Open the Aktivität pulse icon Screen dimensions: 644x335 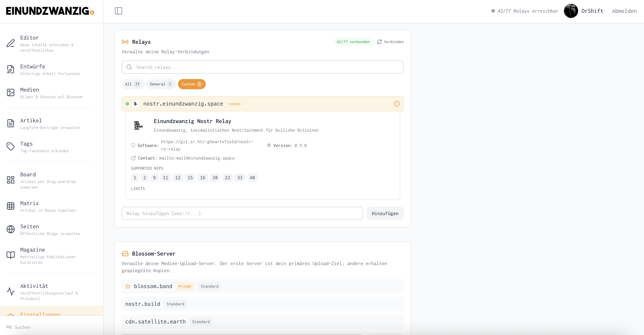[x=10, y=291]
